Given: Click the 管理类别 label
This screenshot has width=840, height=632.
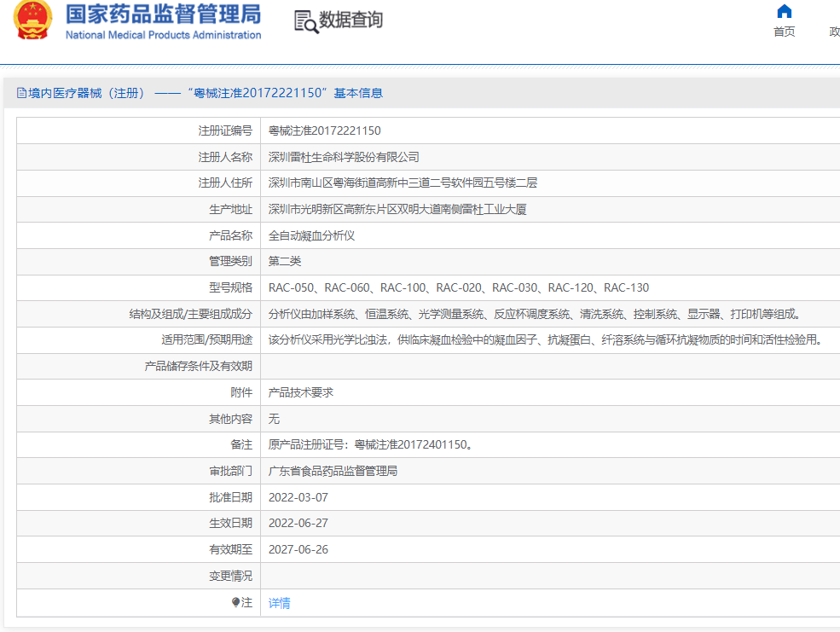Looking at the screenshot, I should (230, 261).
